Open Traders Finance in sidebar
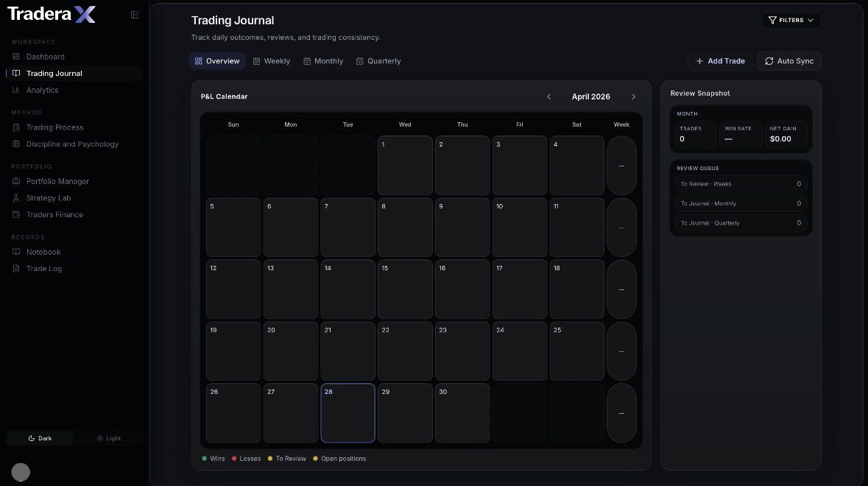 (54, 214)
